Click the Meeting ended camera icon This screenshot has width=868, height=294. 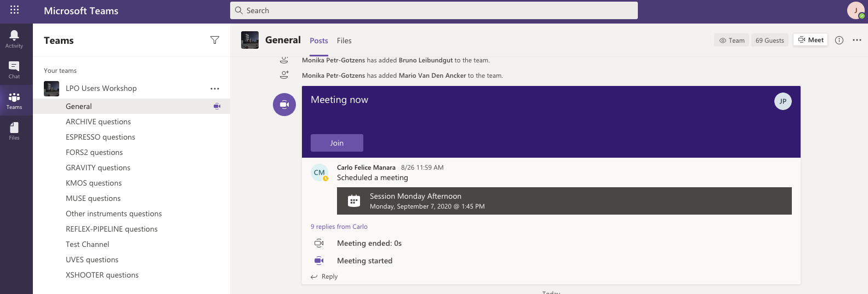coord(319,243)
